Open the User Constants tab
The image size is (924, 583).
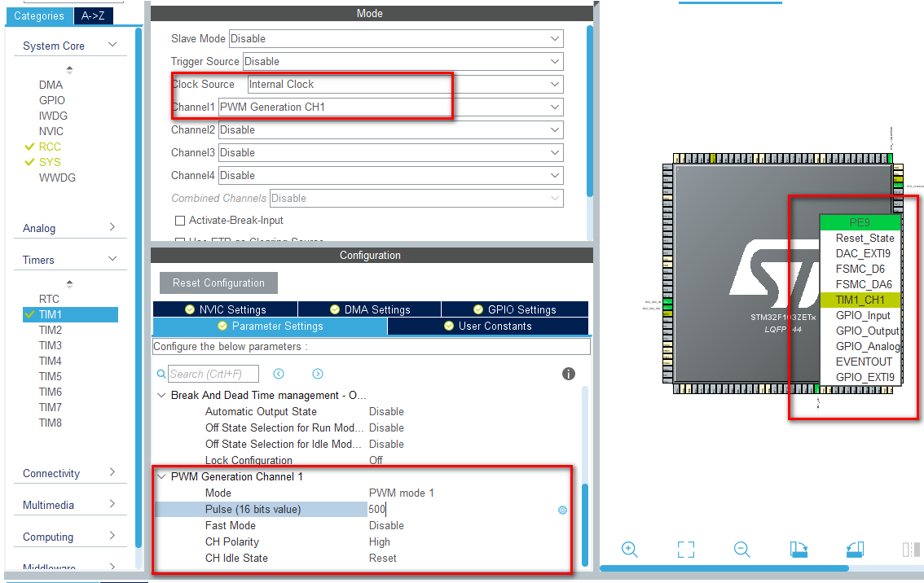(488, 327)
